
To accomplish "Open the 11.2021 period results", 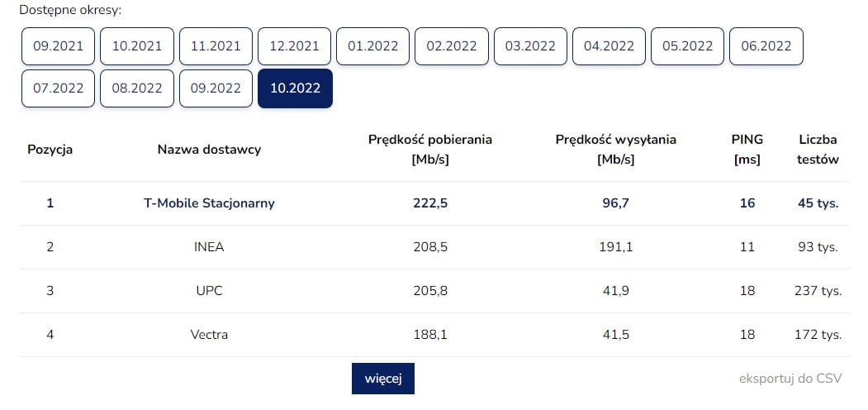I will [216, 46].
